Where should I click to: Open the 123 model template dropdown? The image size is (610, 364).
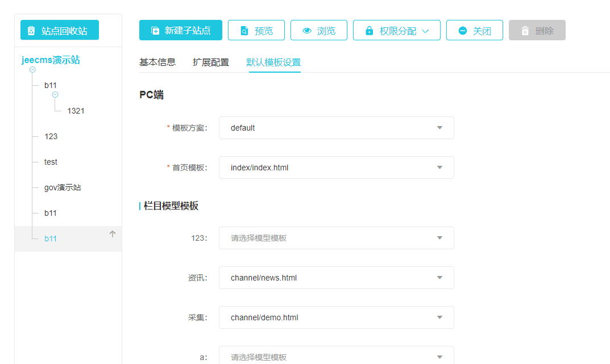[337, 238]
